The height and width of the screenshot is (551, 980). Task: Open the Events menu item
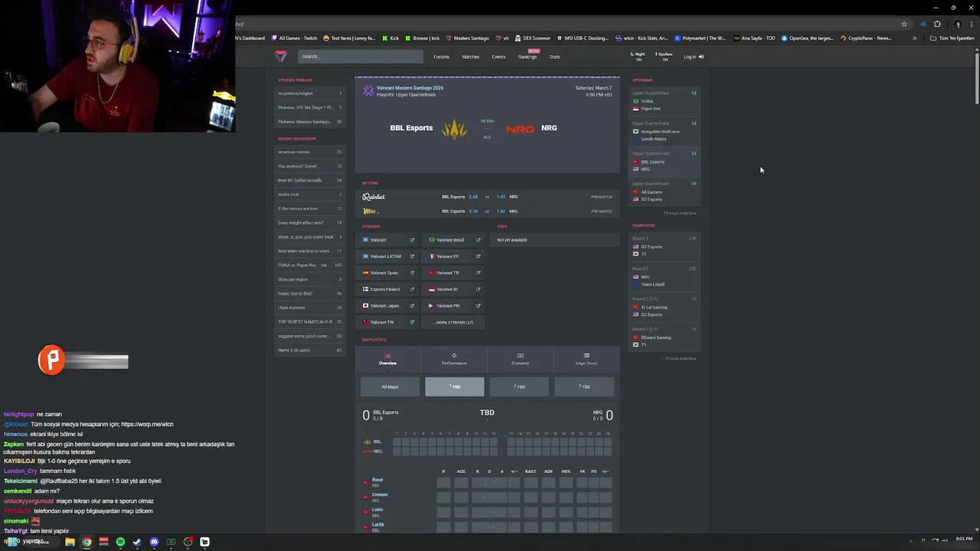coord(498,57)
